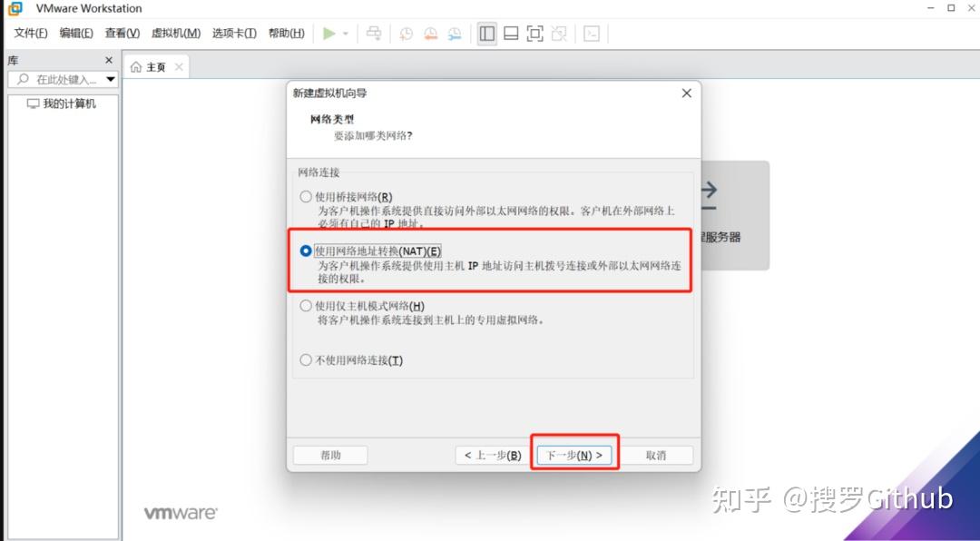
Task: Open the 编辑(E) menu
Action: 76,34
